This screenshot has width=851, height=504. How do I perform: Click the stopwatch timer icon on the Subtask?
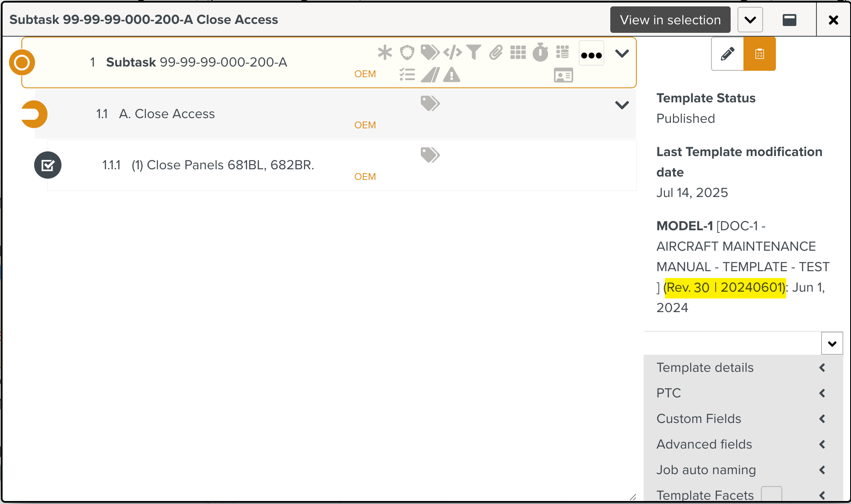pyautogui.click(x=540, y=52)
